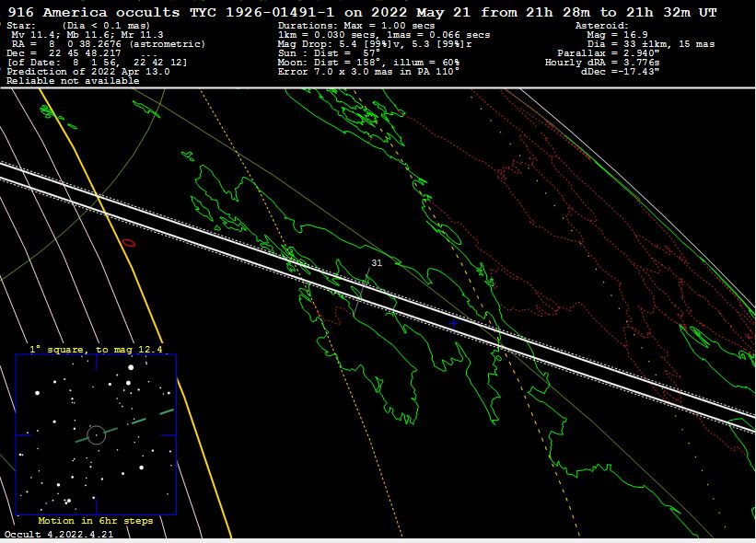Click the red ellipse marker on the map
Viewport: 756px width, 543px height.
click(x=129, y=242)
